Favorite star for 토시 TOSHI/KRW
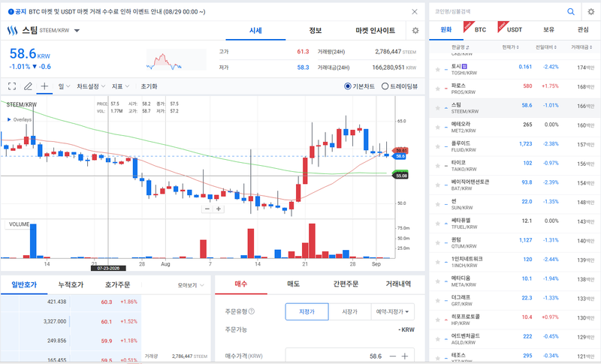601x364 pixels. point(437,69)
